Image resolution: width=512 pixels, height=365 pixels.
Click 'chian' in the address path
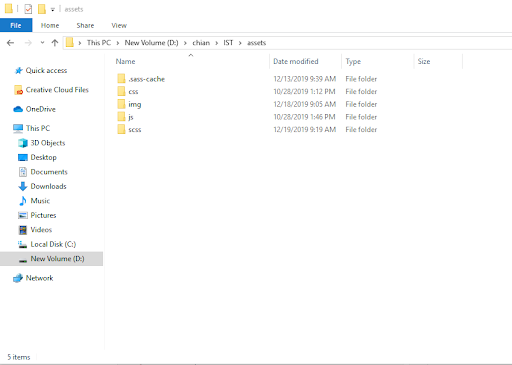tap(201, 43)
